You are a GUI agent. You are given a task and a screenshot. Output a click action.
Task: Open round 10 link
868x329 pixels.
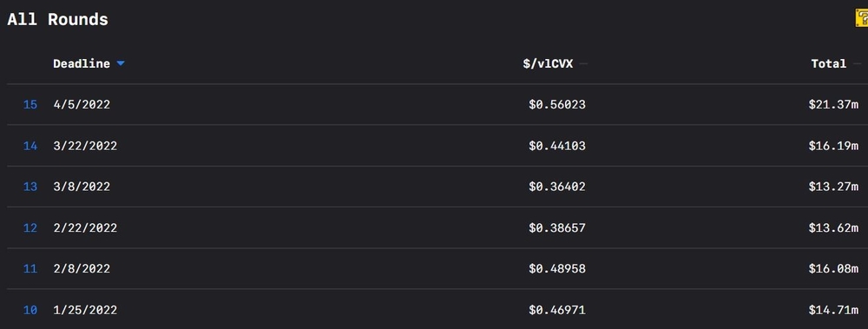pos(30,310)
